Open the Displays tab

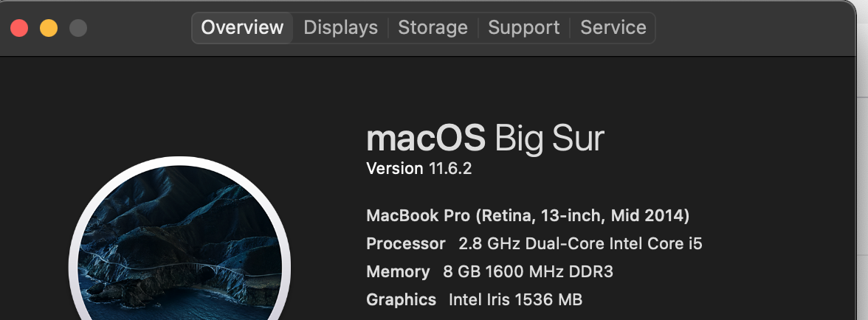340,28
